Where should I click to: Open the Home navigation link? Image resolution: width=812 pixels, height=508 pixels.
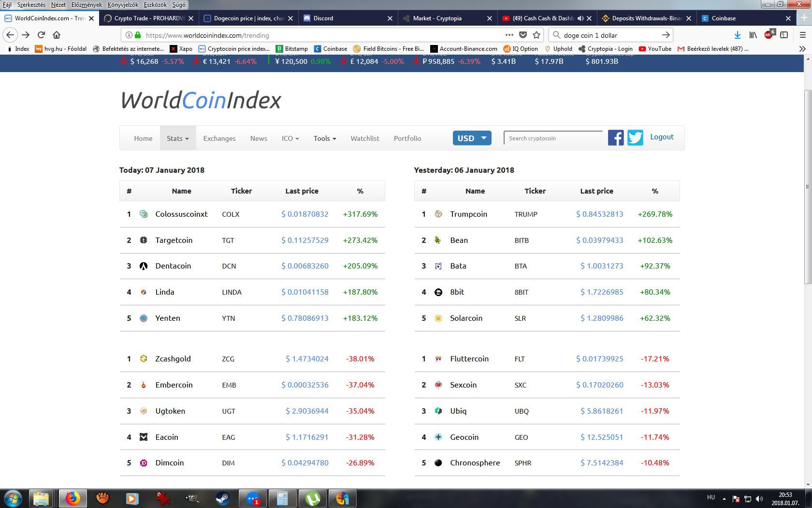(x=143, y=138)
